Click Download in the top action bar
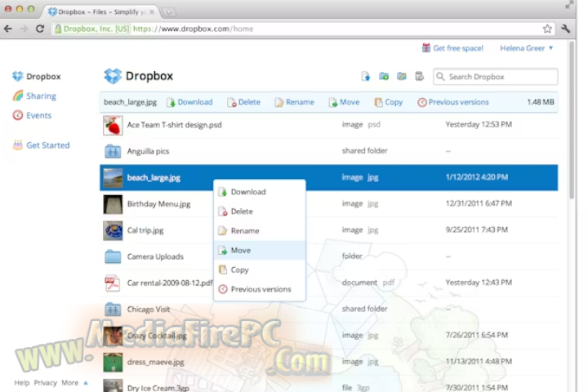This screenshot has height=392, width=588. pos(189,102)
